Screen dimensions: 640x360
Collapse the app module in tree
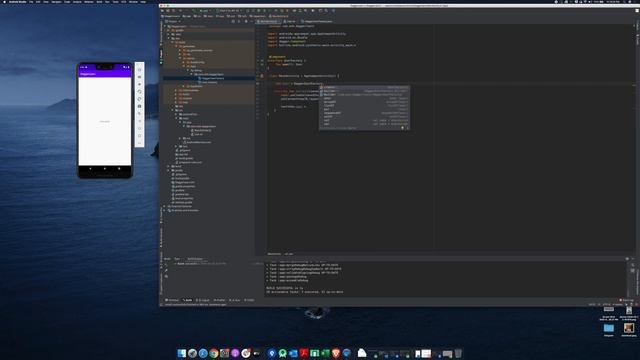pos(169,38)
